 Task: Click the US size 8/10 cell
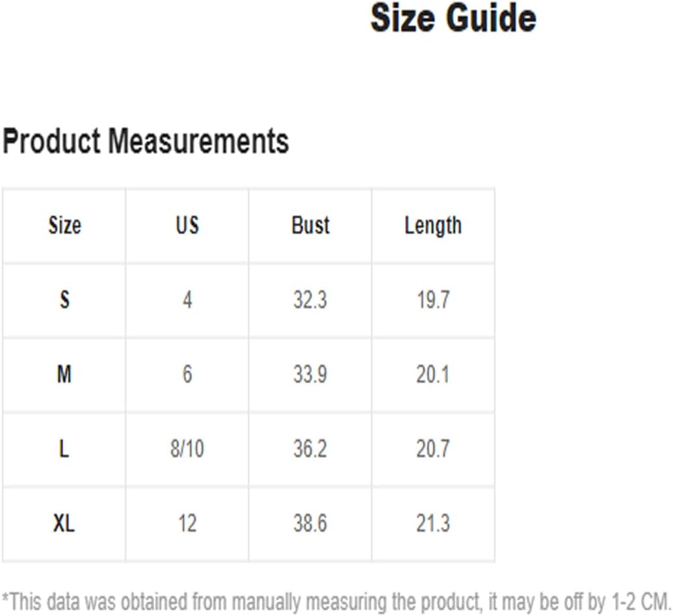coord(187,449)
